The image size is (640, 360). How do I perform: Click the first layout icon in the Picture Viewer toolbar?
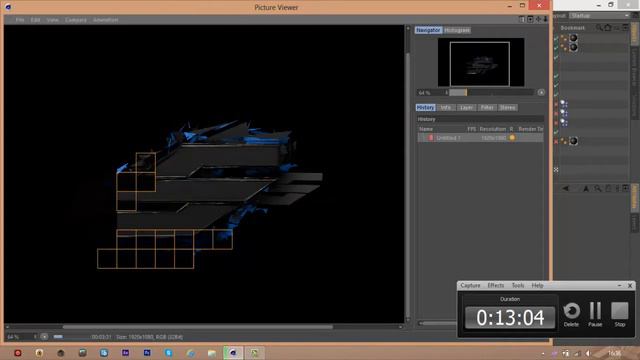pos(522,19)
